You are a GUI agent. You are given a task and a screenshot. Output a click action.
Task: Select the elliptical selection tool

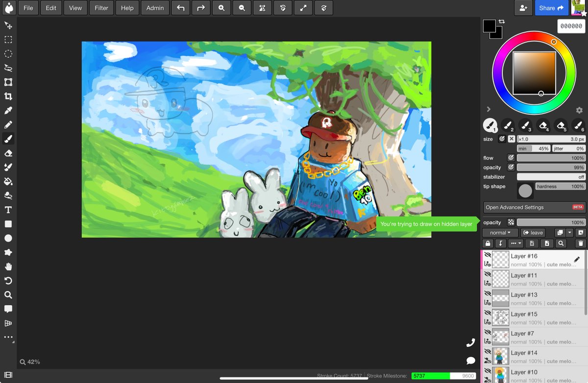[x=8, y=54]
